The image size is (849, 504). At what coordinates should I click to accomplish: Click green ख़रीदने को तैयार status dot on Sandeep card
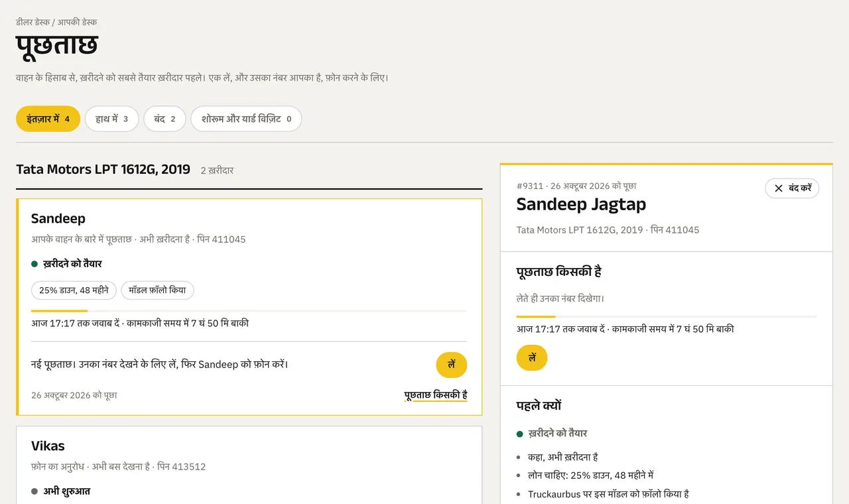pos(34,264)
